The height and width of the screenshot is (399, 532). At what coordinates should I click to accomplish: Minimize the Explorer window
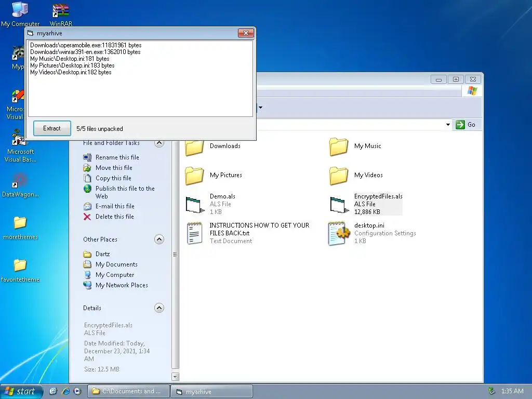[x=438, y=79]
